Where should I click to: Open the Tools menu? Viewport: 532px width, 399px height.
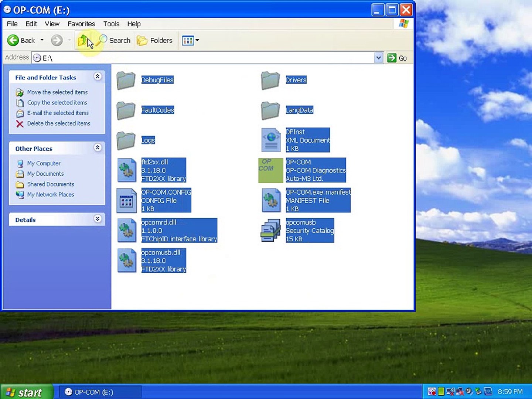tap(111, 24)
